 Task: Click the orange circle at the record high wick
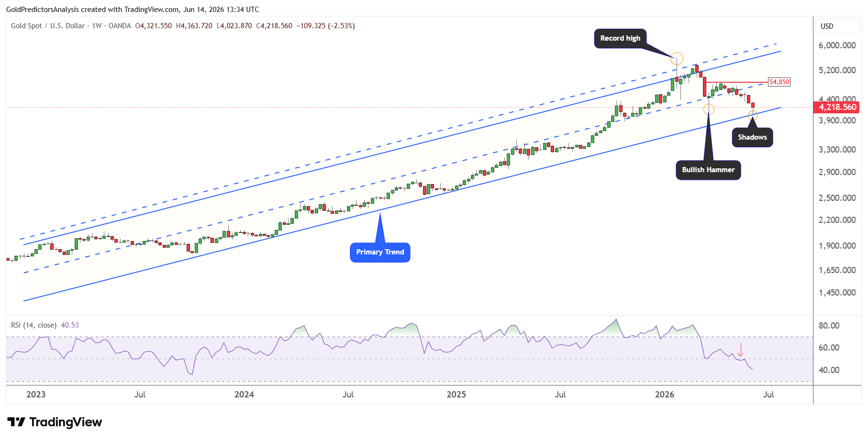677,59
